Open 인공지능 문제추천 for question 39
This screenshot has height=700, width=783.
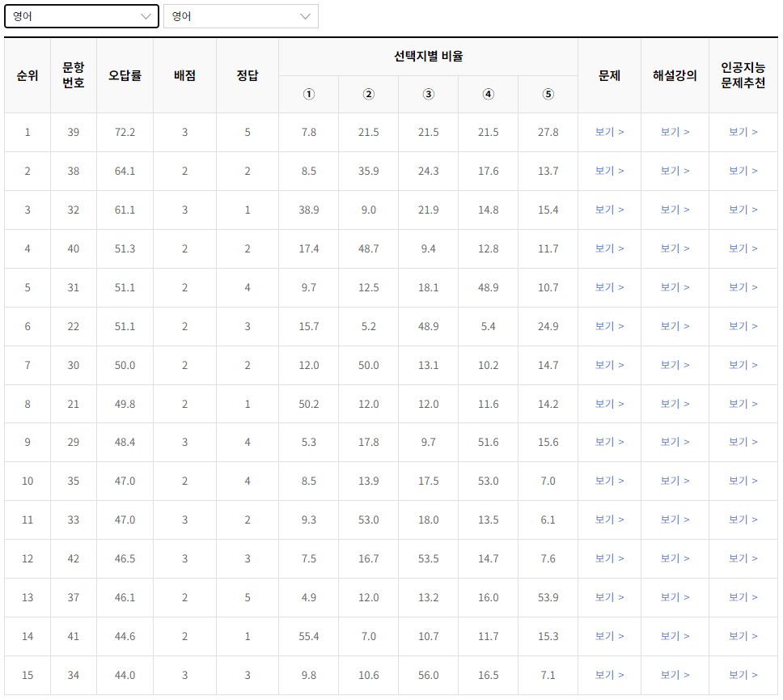pyautogui.click(x=743, y=132)
